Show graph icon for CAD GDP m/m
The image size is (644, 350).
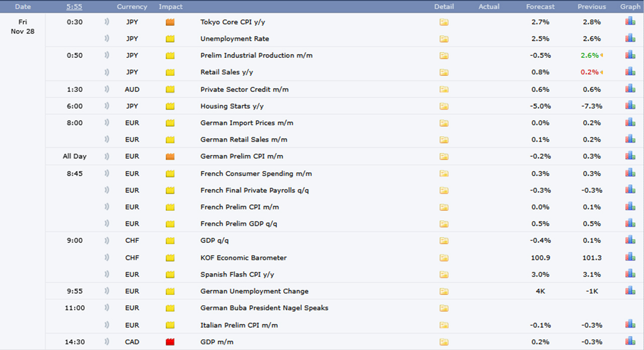tap(630, 342)
